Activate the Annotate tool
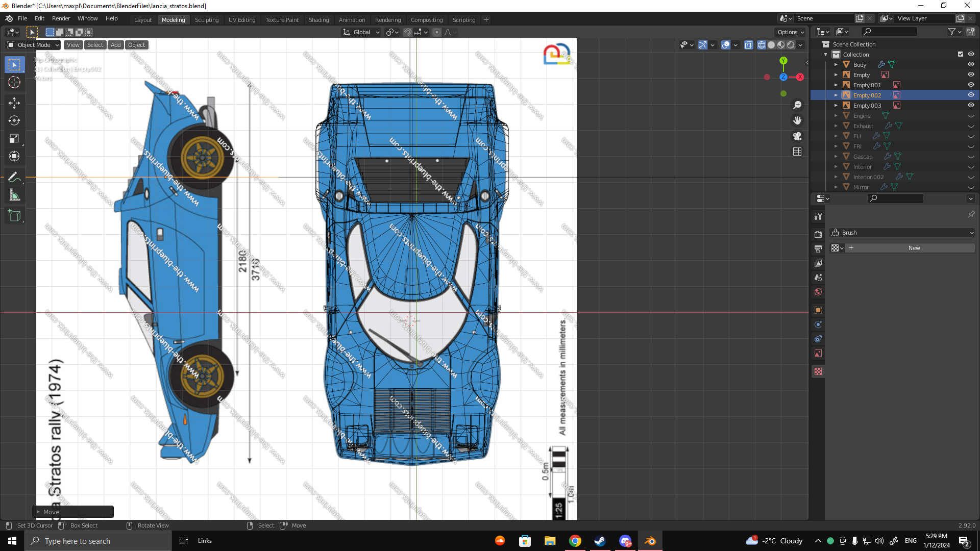Viewport: 980px width, 551px height. click(x=14, y=177)
